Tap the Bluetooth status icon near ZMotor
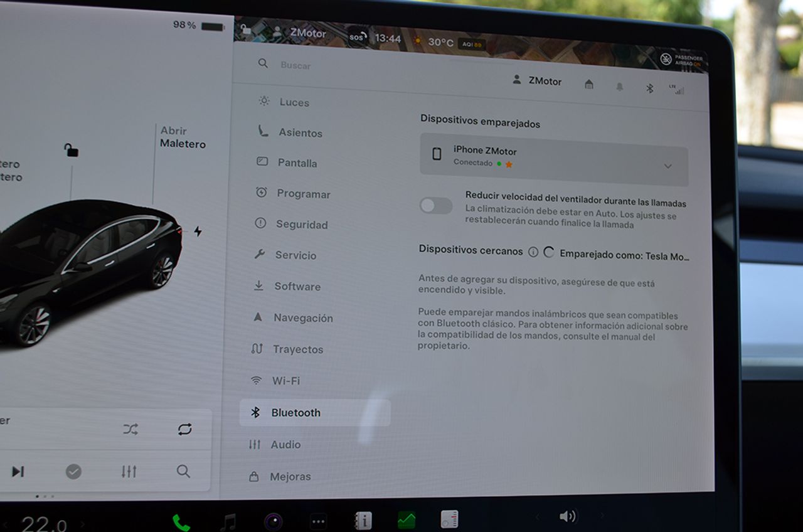 click(x=649, y=88)
